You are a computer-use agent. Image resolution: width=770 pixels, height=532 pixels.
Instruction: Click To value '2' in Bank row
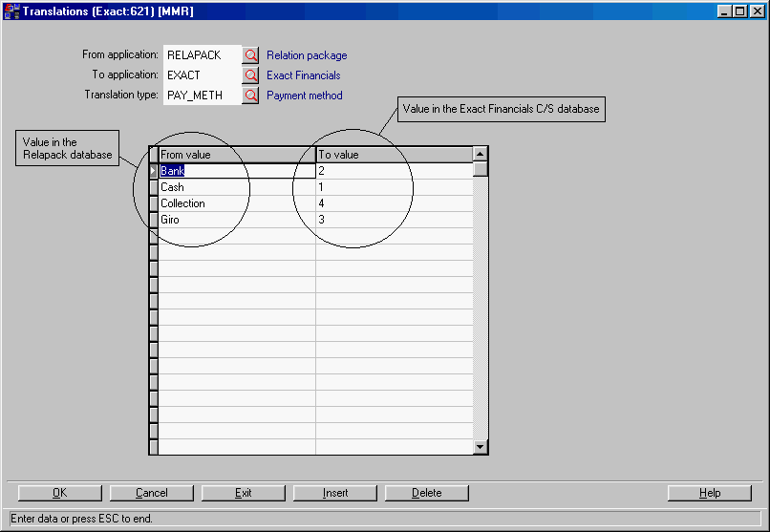395,171
